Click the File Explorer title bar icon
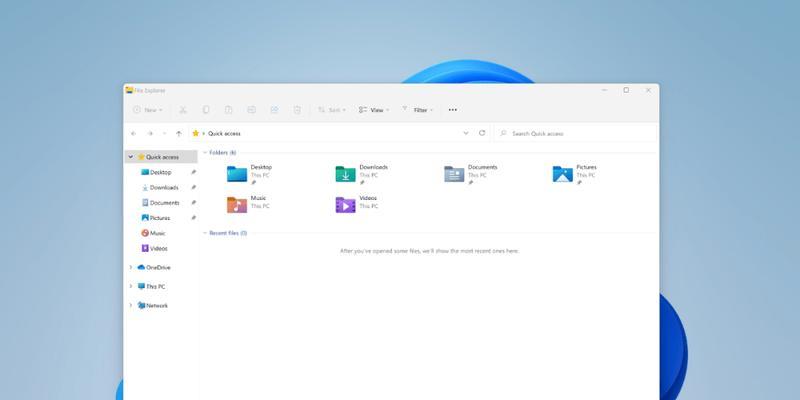This screenshot has width=800, height=400. pyautogui.click(x=129, y=90)
